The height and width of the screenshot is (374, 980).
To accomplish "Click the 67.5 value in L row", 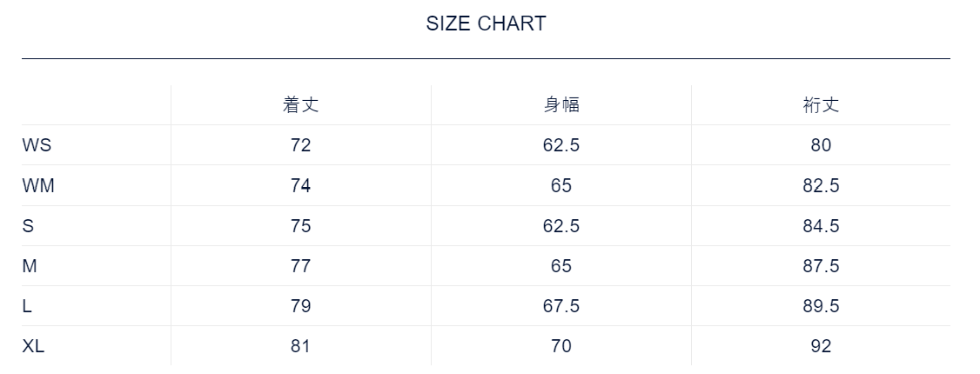I will 560,305.
